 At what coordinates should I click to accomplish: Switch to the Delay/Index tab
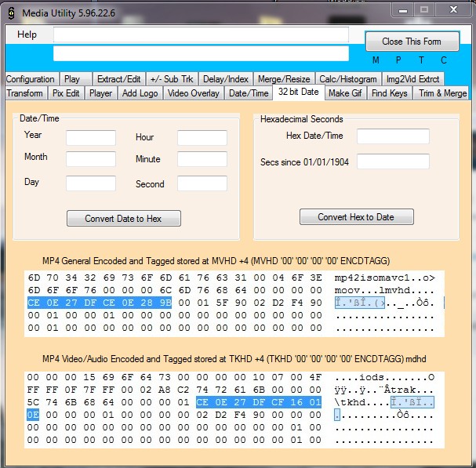[226, 79]
